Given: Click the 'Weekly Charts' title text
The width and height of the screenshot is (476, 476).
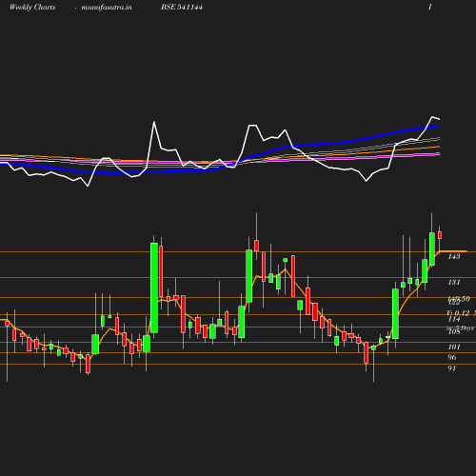Looking at the screenshot, I should [32, 8].
